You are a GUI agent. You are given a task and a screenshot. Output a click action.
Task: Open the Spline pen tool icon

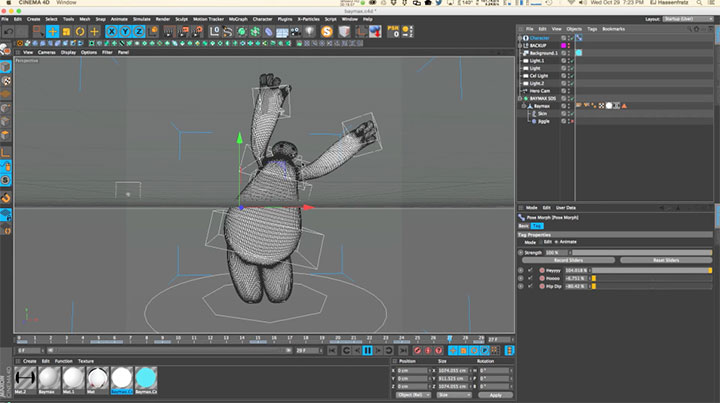[228, 32]
